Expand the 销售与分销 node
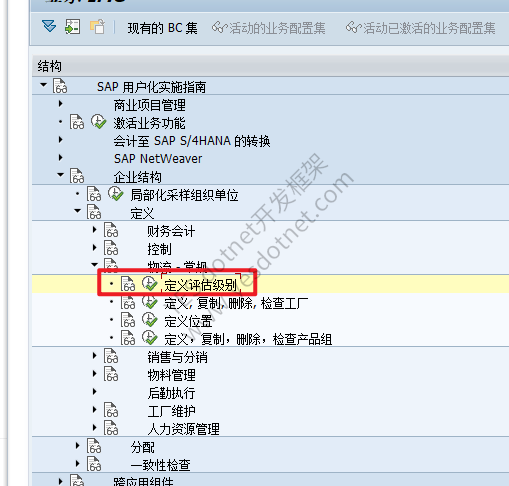Viewport: 509px width, 486px height. click(x=95, y=356)
